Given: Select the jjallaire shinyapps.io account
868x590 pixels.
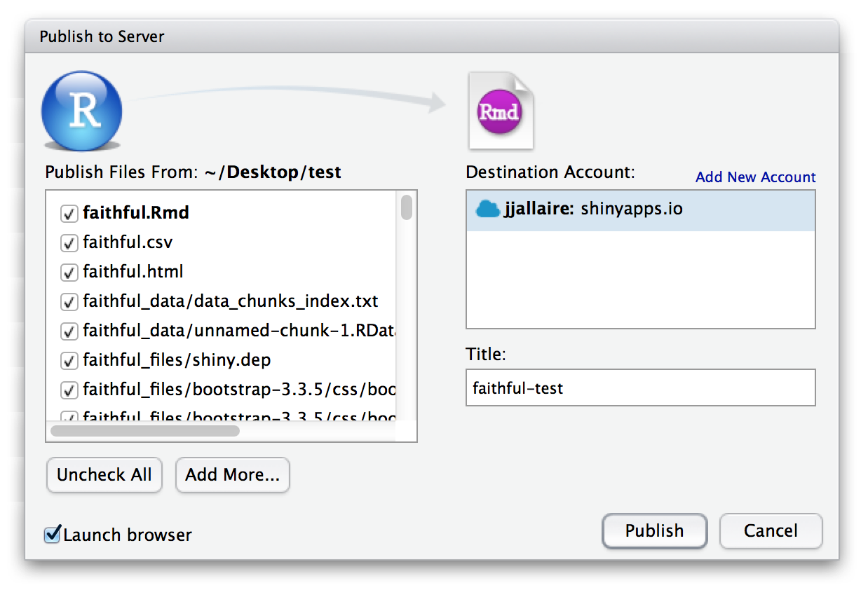Looking at the screenshot, I should 640,210.
